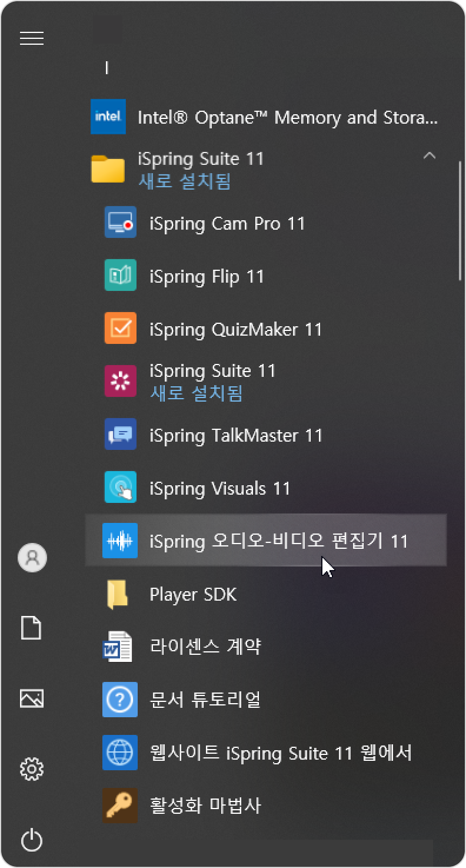Click the iSpring audio-video editor waveform icon
The width and height of the screenshot is (466, 868).
[120, 541]
